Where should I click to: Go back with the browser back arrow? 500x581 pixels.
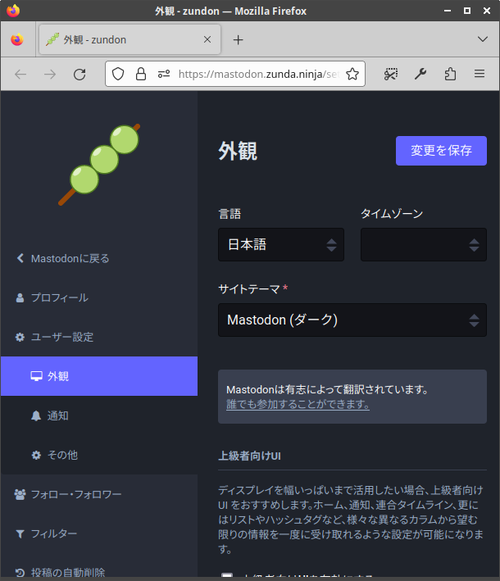pos(20,74)
